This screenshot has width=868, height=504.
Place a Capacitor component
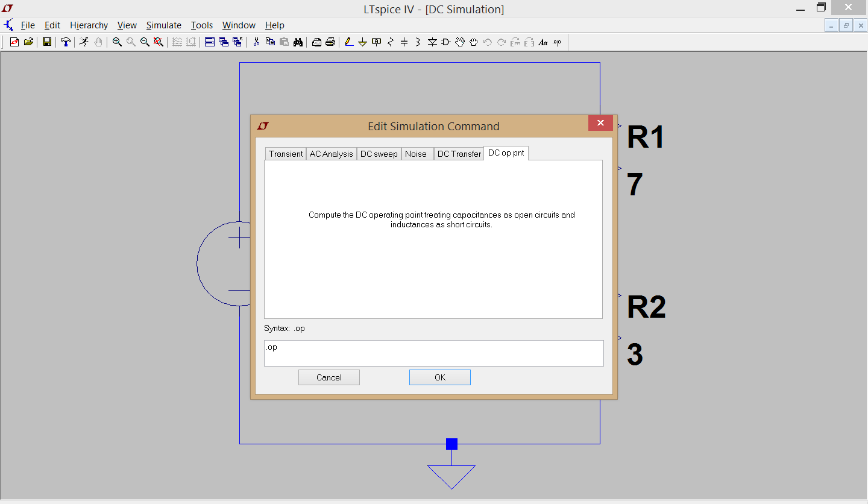[404, 42]
